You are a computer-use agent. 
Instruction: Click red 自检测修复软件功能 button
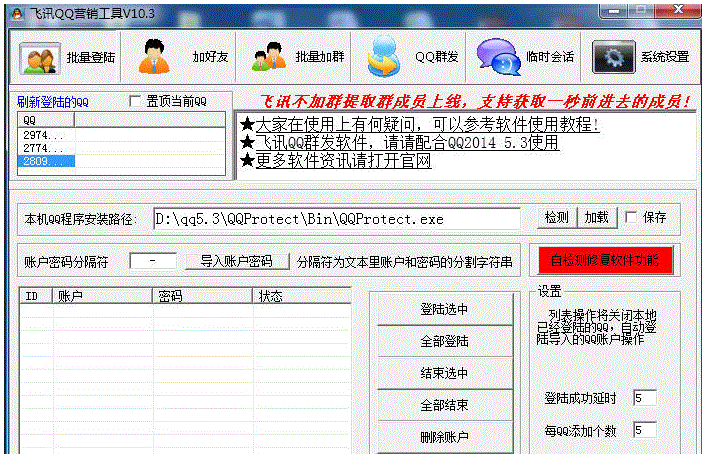(605, 260)
